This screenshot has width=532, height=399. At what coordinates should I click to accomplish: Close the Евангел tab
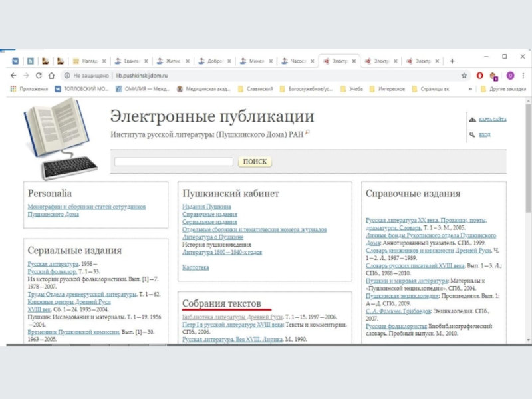click(146, 61)
